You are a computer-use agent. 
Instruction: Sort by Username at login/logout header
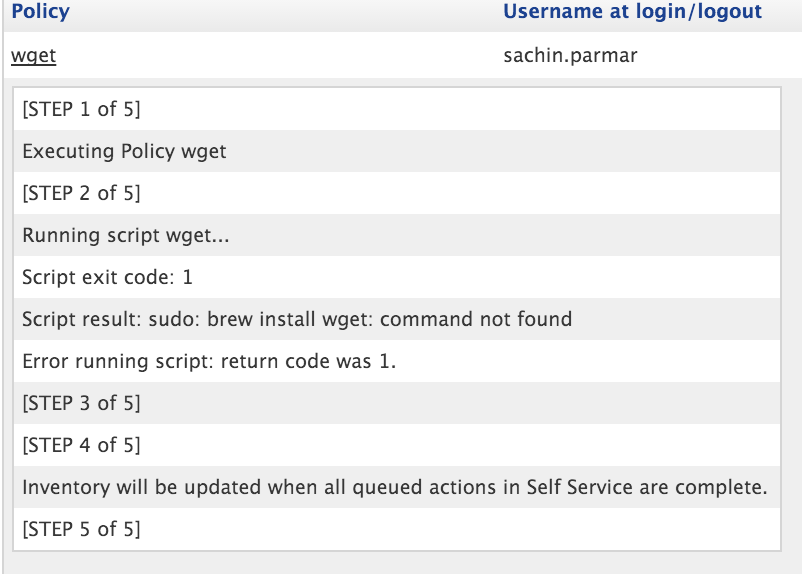(x=632, y=11)
